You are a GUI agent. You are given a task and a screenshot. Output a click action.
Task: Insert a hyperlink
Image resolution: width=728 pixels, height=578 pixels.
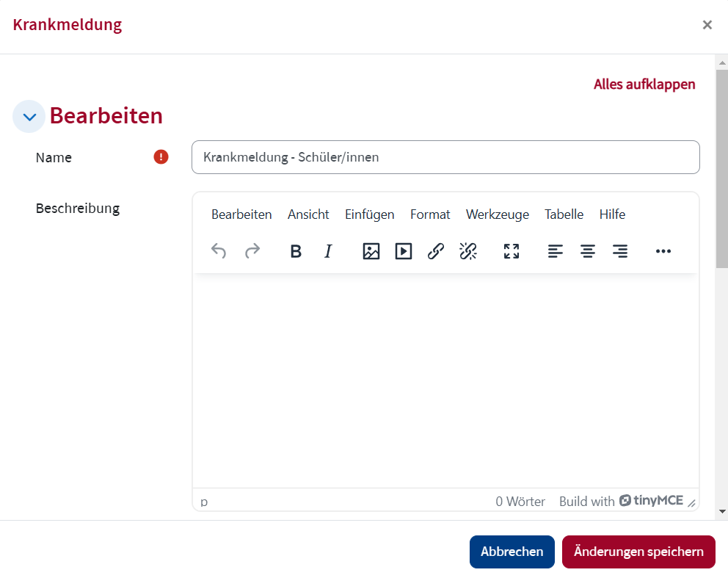tap(436, 250)
